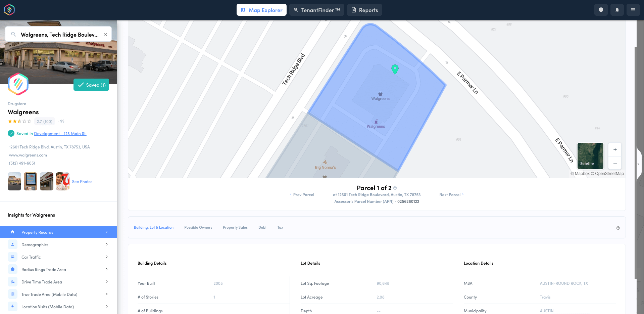Click the shield icon in the top bar
644x314 pixels.
pos(601,10)
